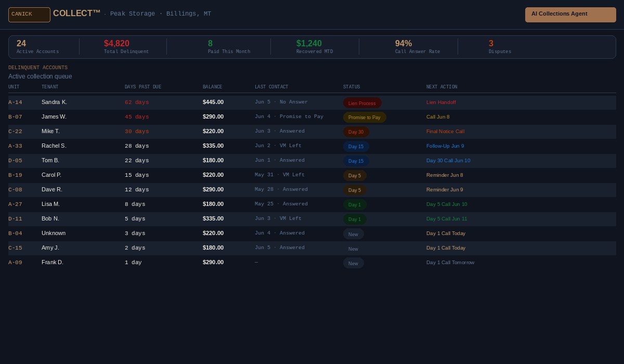Click the Active collection queue heading
This screenshot has width=624, height=364.
(x=40, y=76)
